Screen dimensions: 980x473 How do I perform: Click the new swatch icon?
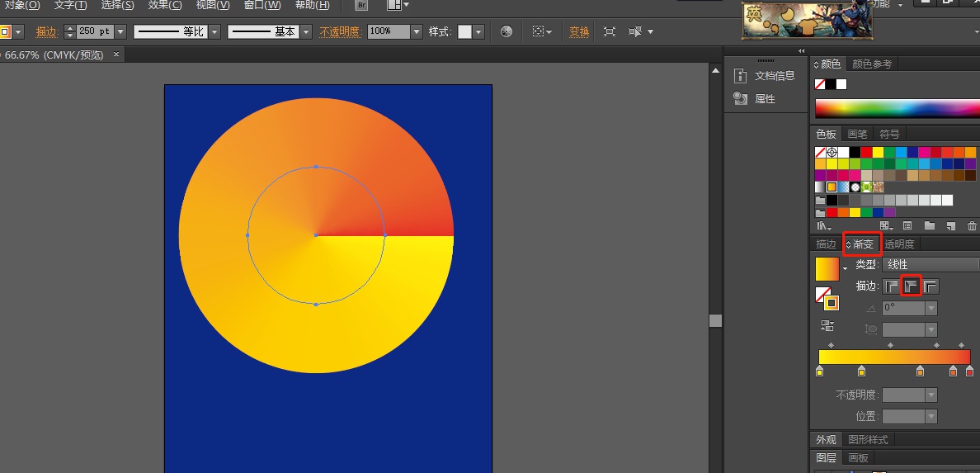click(950, 225)
